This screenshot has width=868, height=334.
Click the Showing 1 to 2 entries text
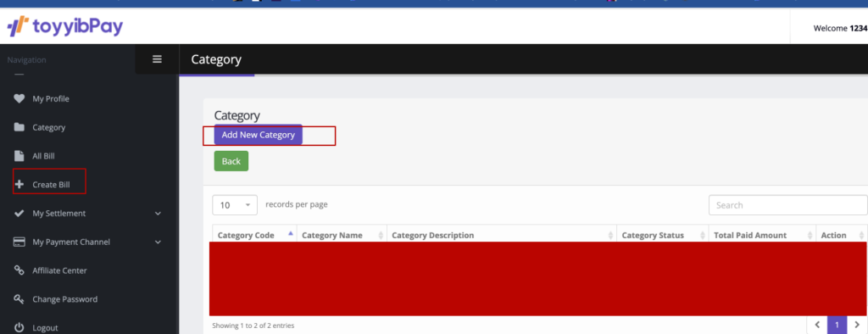(253, 326)
